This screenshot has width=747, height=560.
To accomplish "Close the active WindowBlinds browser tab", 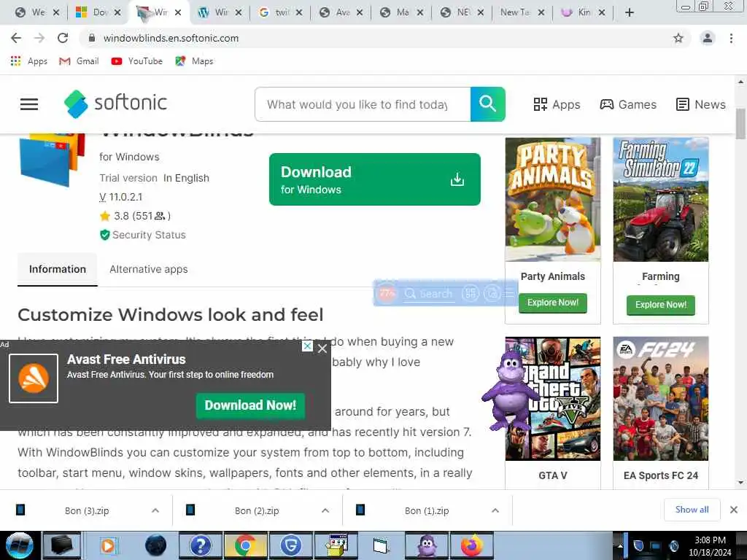I will pos(178,12).
